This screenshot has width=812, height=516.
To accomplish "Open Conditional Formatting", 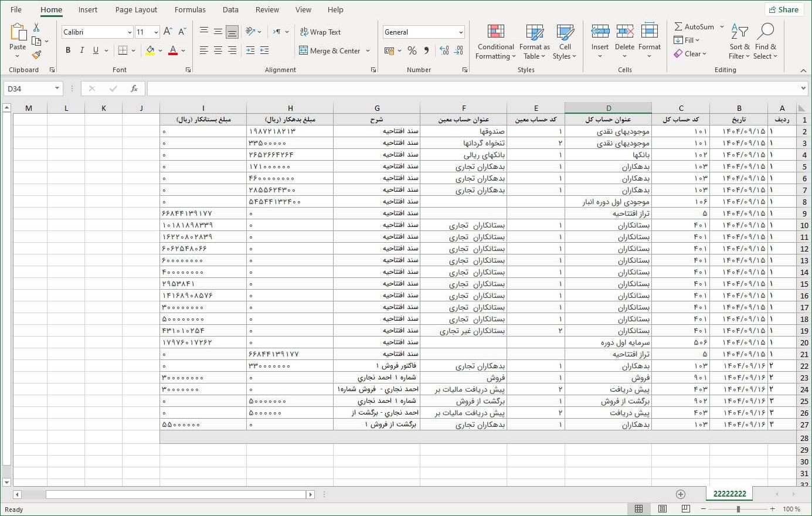I will pyautogui.click(x=496, y=42).
